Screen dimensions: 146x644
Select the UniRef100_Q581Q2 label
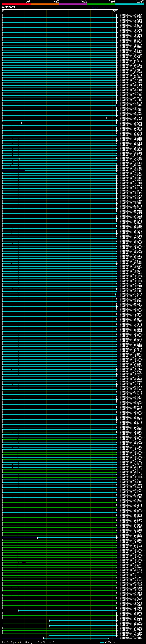click(131, 613)
